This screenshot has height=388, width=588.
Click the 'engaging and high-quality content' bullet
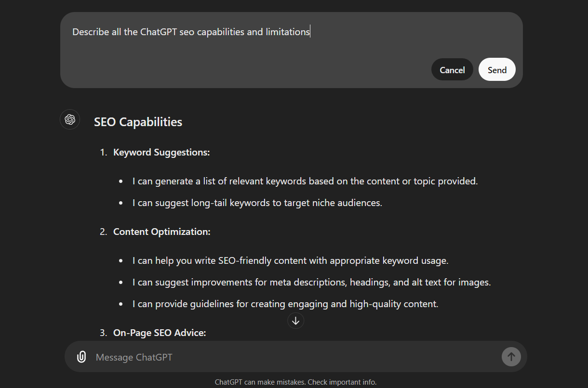pyautogui.click(x=285, y=304)
